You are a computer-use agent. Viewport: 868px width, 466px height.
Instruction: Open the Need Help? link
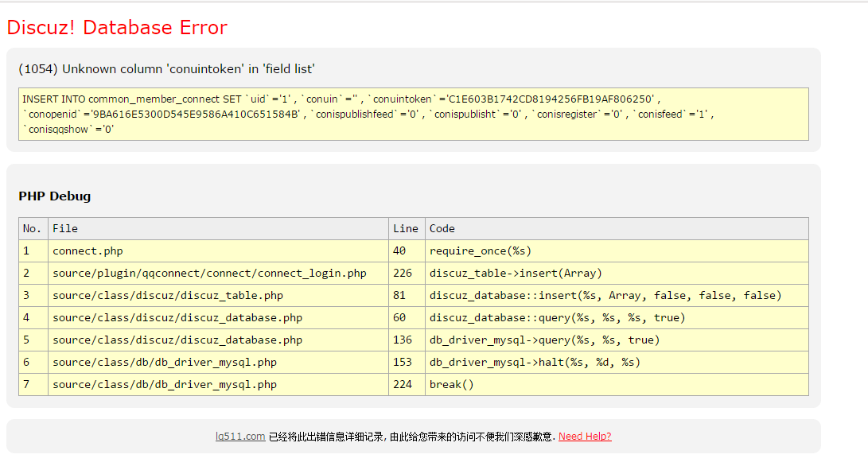tap(585, 437)
